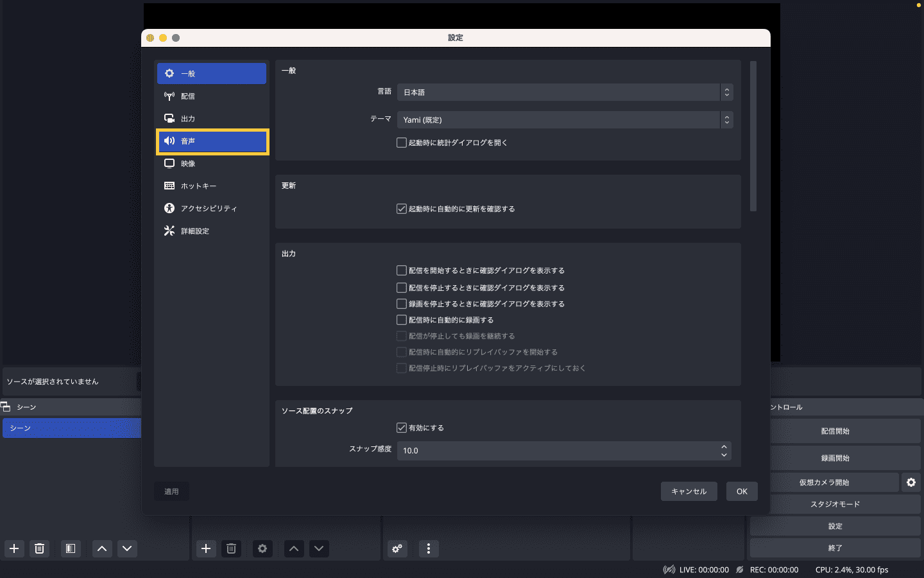Open the scene filters icon
Screen dimensions: 924x578
pyautogui.click(x=71, y=548)
